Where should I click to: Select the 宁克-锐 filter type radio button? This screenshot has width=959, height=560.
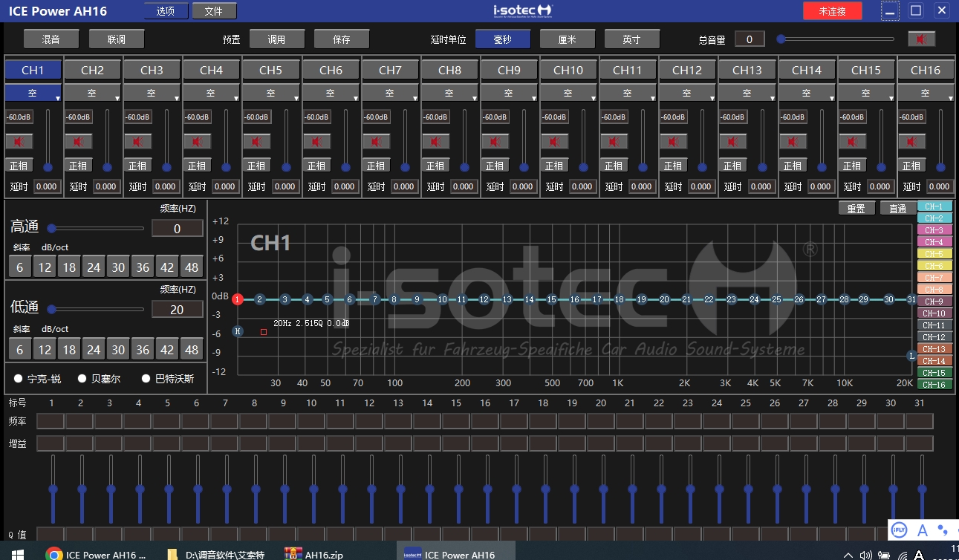(x=19, y=379)
